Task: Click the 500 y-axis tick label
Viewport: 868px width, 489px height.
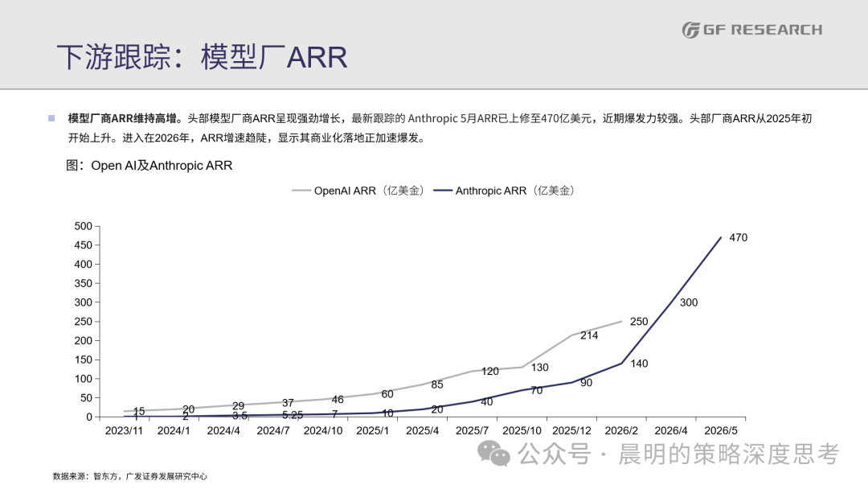Action: [83, 226]
